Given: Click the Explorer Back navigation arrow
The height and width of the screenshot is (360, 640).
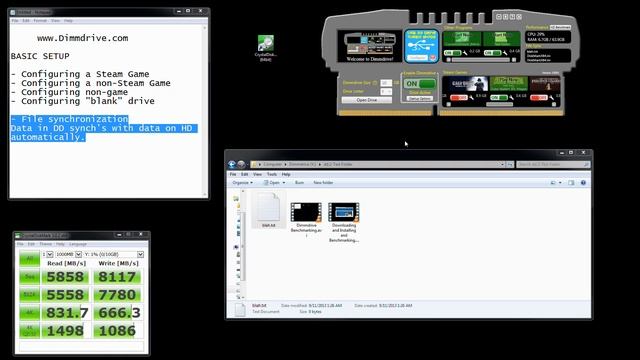Looking at the screenshot, I should (x=232, y=164).
